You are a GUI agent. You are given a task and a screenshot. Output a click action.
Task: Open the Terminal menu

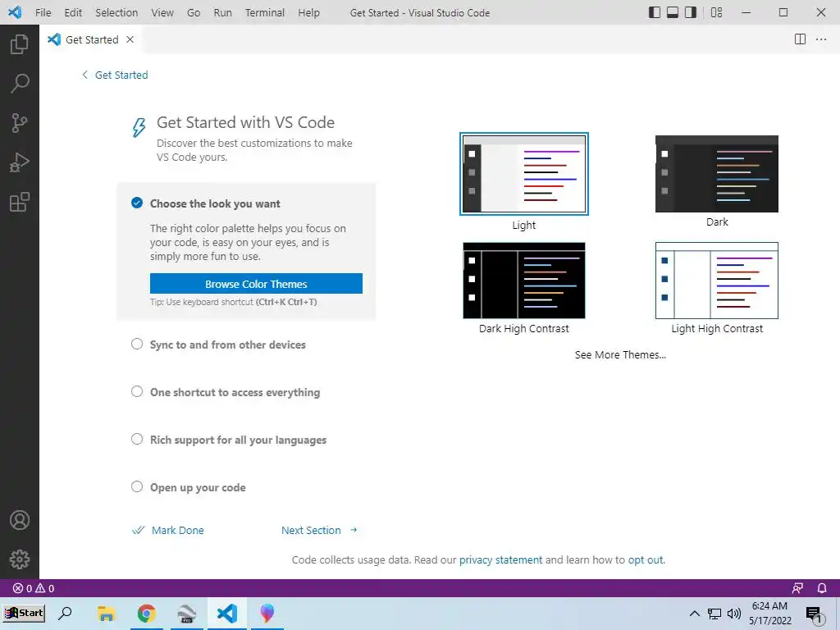pyautogui.click(x=265, y=12)
